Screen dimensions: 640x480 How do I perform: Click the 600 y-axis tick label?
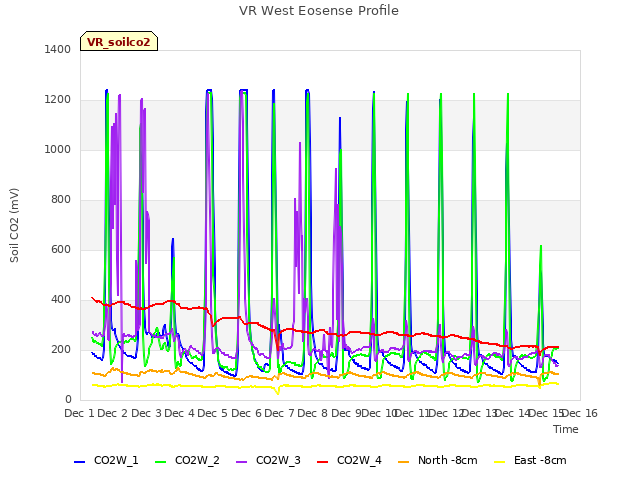(x=61, y=249)
